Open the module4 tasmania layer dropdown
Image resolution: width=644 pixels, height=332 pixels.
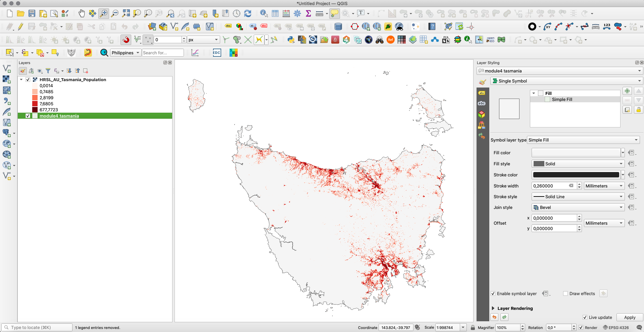click(x=559, y=71)
